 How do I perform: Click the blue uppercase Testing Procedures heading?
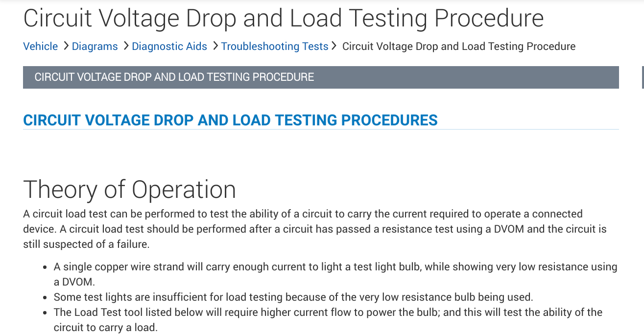(x=230, y=120)
